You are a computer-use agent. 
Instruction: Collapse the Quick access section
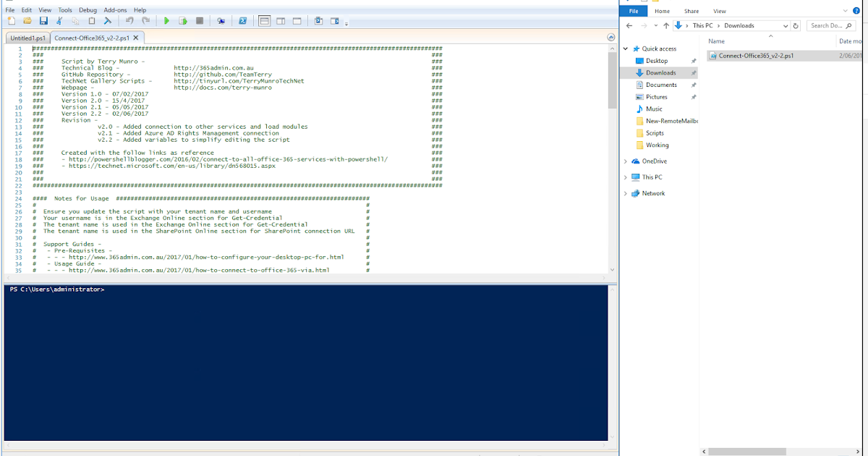(625, 48)
